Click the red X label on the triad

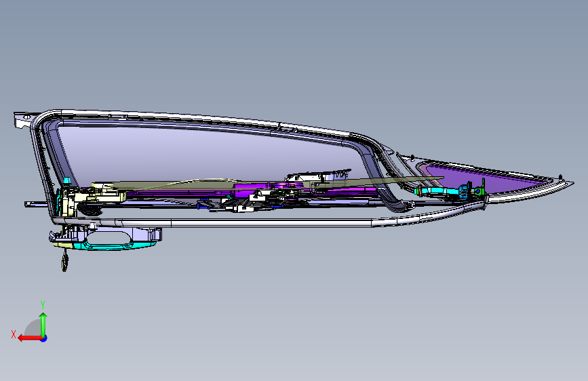[14, 334]
